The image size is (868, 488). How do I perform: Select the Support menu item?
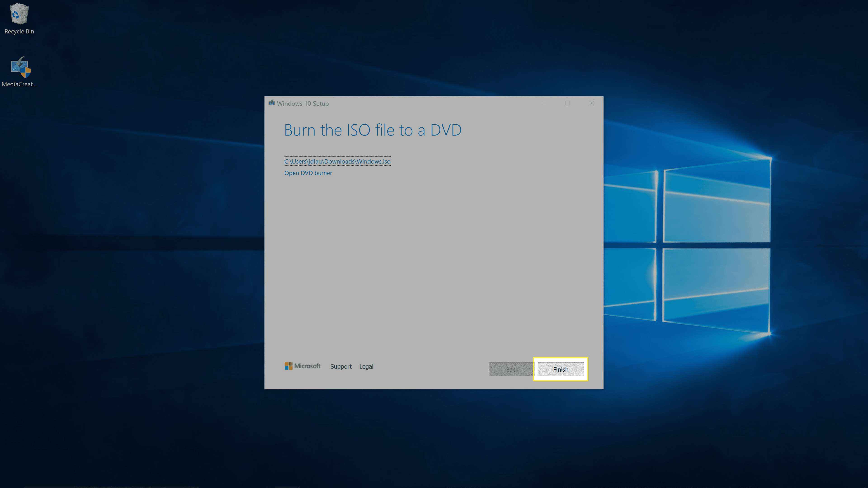pos(340,366)
